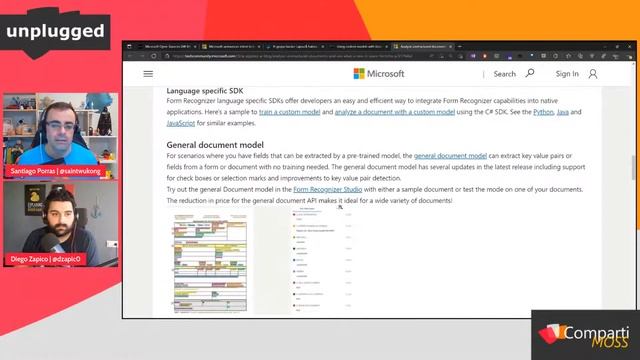The image size is (640, 360).
Task: Open the Form Recognizer Studio link
Action: (327, 189)
